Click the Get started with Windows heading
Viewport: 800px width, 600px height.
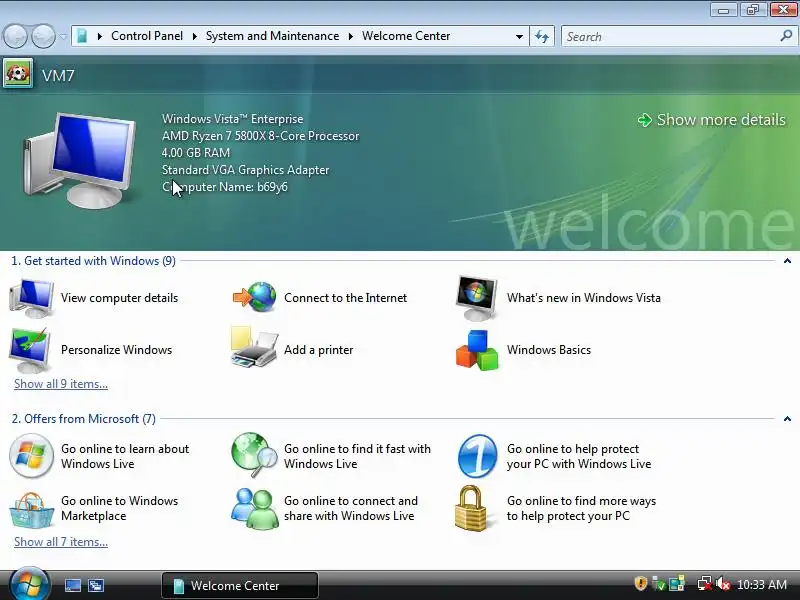coord(93,261)
